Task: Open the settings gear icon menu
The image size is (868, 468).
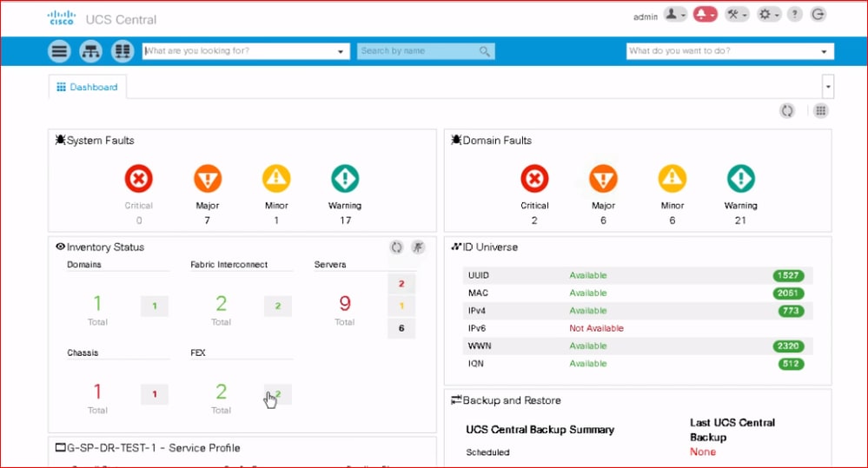Action: point(768,15)
